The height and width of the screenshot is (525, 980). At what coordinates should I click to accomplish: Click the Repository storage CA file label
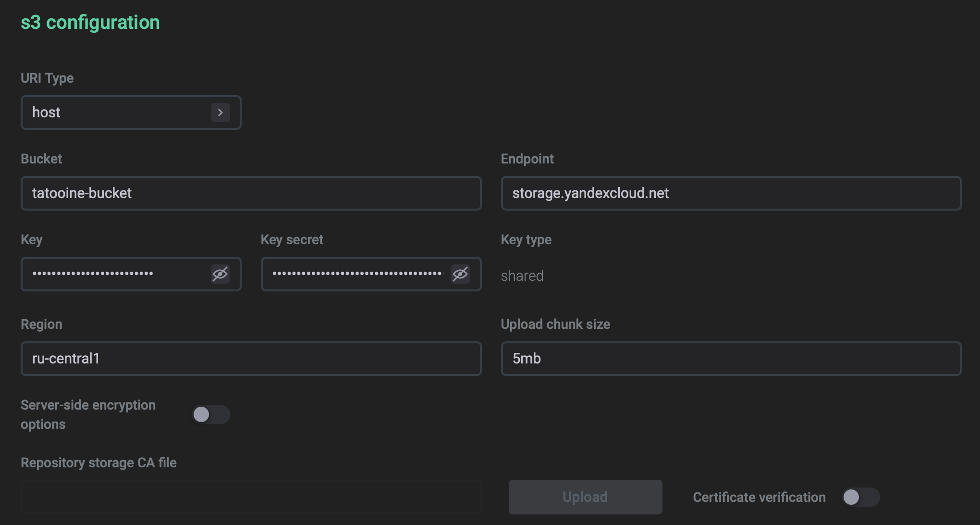click(x=98, y=462)
